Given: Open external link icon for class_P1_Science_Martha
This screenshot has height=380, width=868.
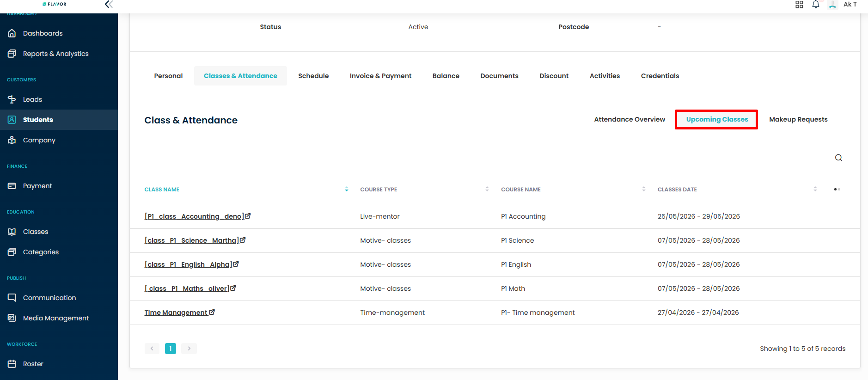Looking at the screenshot, I should coord(243,240).
